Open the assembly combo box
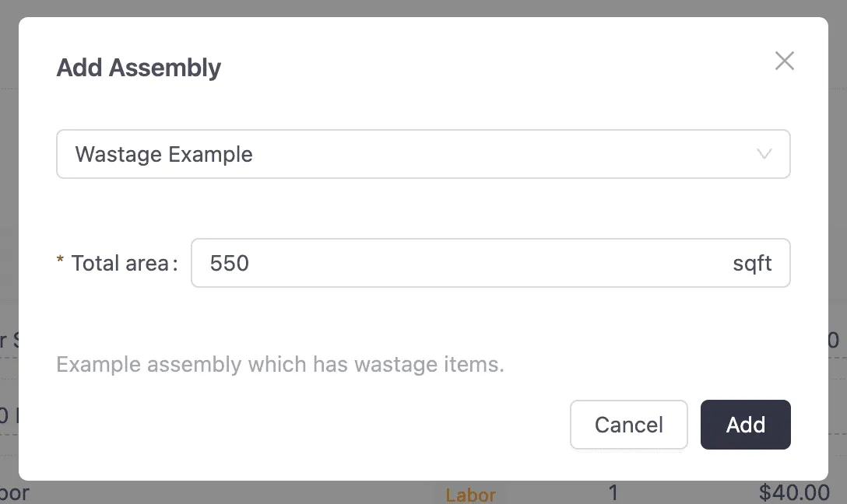This screenshot has width=847, height=504. (423, 154)
